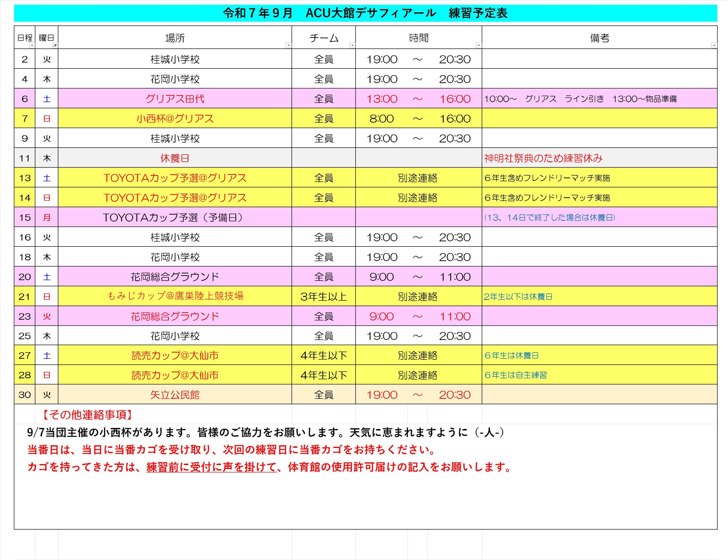Click the 場所 header cell
This screenshot has width=728, height=560.
tap(175, 38)
